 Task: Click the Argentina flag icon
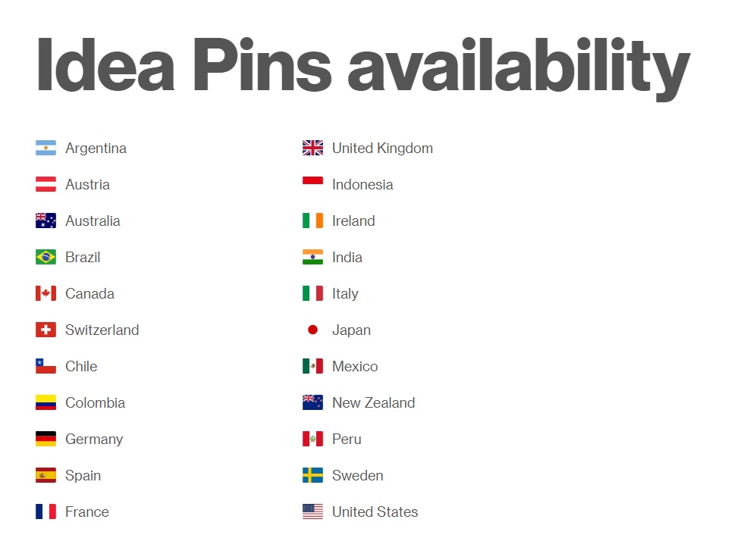tap(46, 149)
